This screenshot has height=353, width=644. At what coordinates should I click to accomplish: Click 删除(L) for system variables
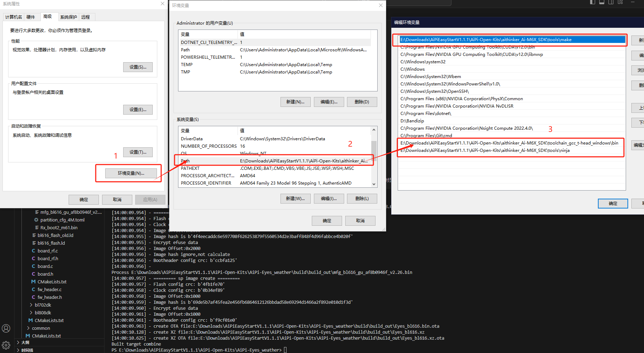362,199
